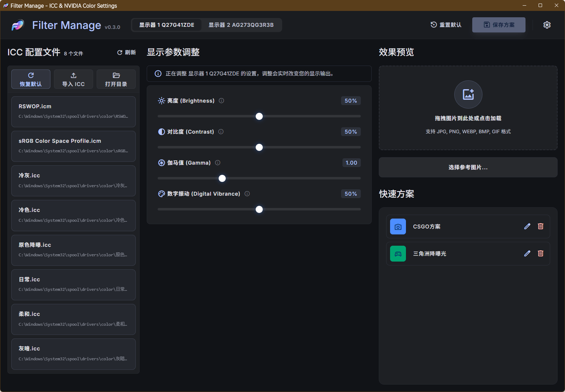Click the Contrast 50% value box
Viewport: 565px width, 392px height.
(x=351, y=131)
